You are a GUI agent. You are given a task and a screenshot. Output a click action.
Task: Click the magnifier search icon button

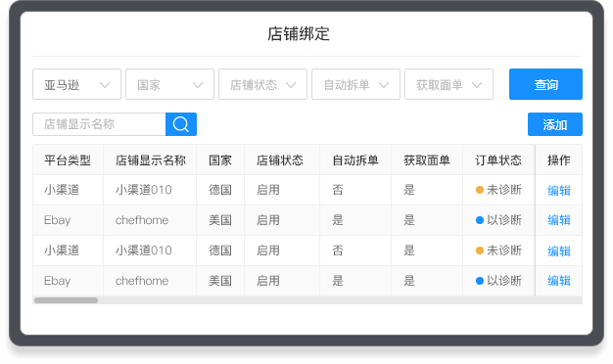tap(181, 124)
